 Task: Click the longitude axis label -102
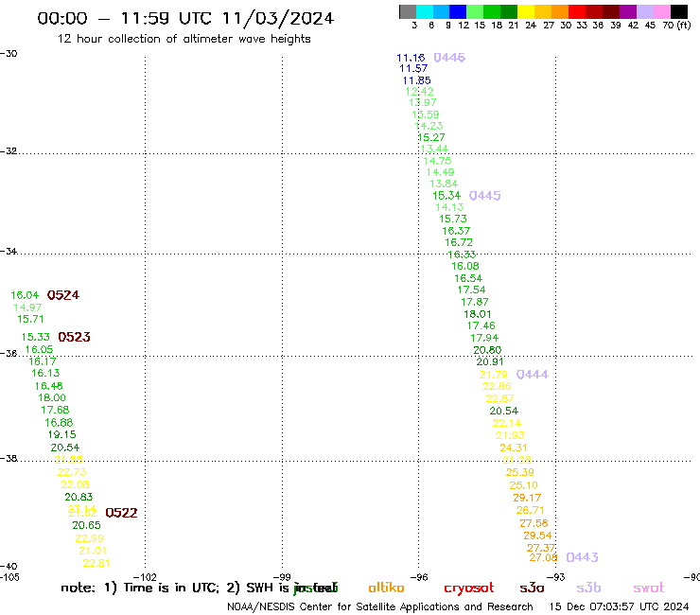(x=146, y=577)
